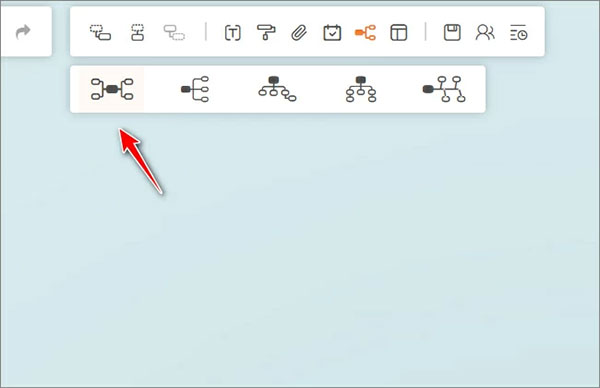Pick the horizontal timeline fishbone layout
The image size is (600, 388).
[444, 89]
